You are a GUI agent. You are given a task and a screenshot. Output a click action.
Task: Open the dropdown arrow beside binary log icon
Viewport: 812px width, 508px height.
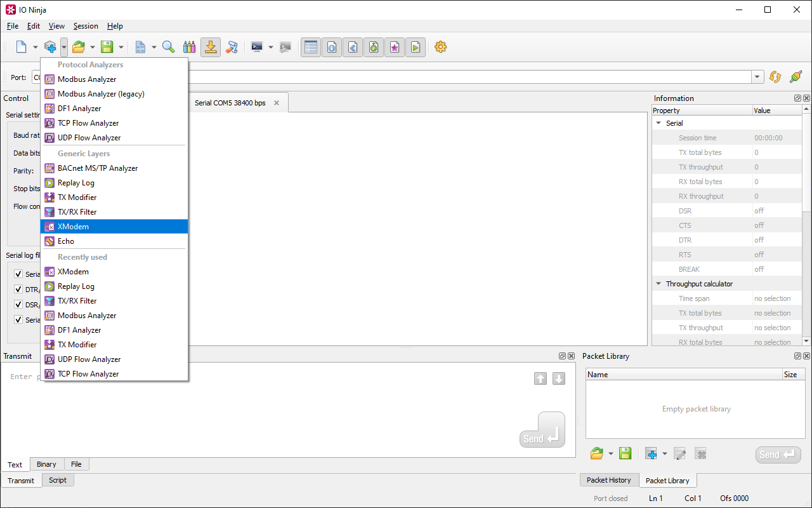tap(154, 47)
